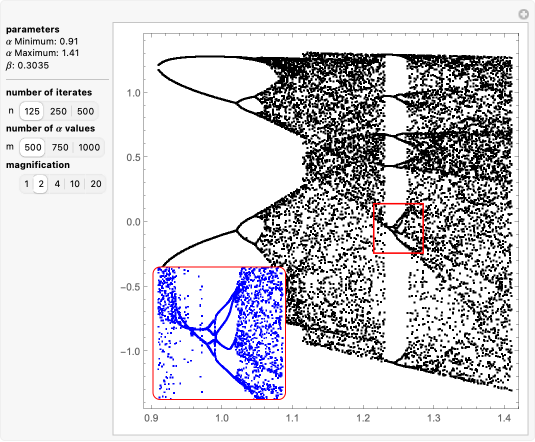535x442 pixels.
Task: Click the x-axis tick label 1.4
Action: (504, 418)
